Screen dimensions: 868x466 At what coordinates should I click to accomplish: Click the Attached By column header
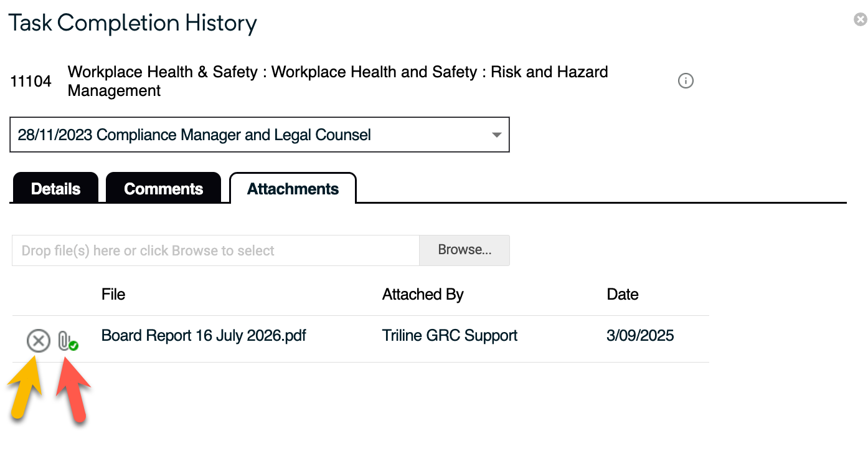[423, 295]
